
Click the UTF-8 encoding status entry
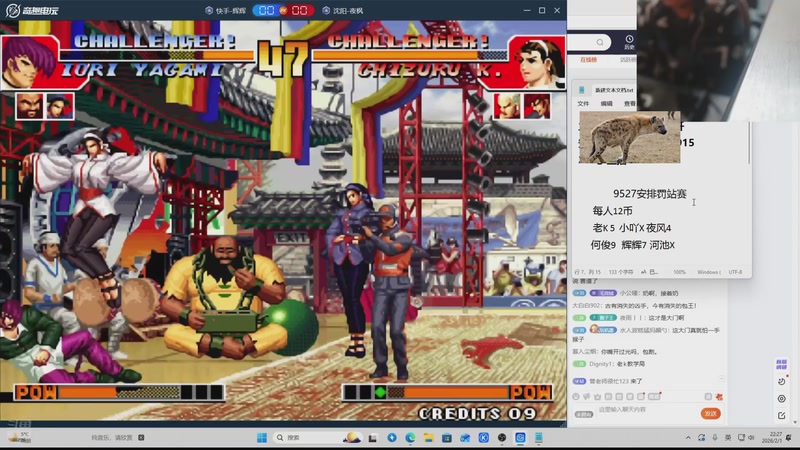(x=735, y=272)
